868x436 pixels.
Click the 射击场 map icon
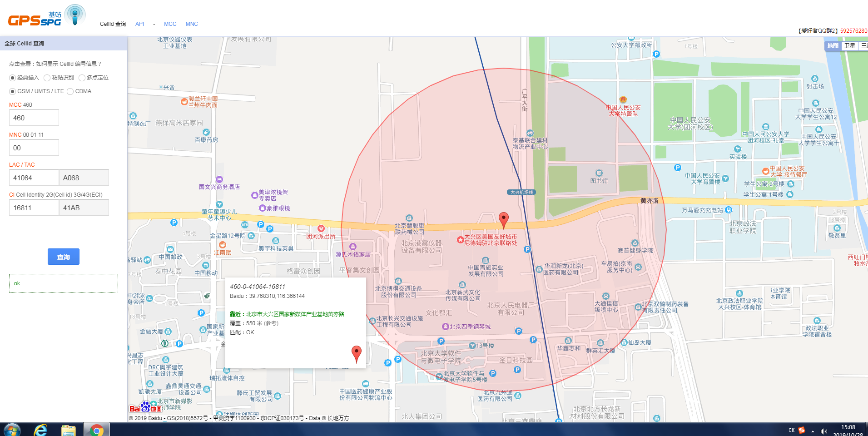point(815,79)
